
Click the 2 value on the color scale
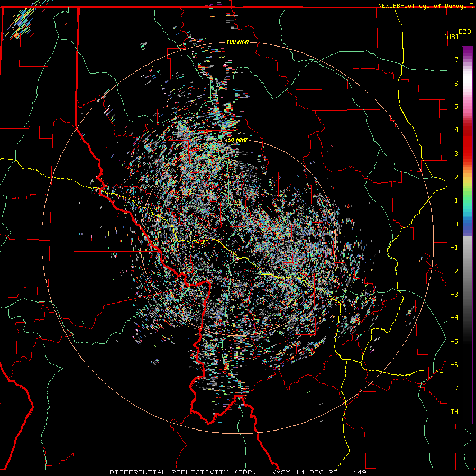pyautogui.click(x=456, y=177)
